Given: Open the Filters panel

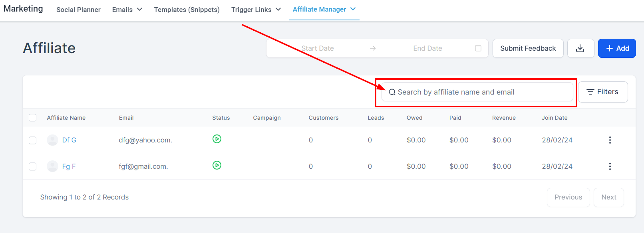Looking at the screenshot, I should (602, 92).
